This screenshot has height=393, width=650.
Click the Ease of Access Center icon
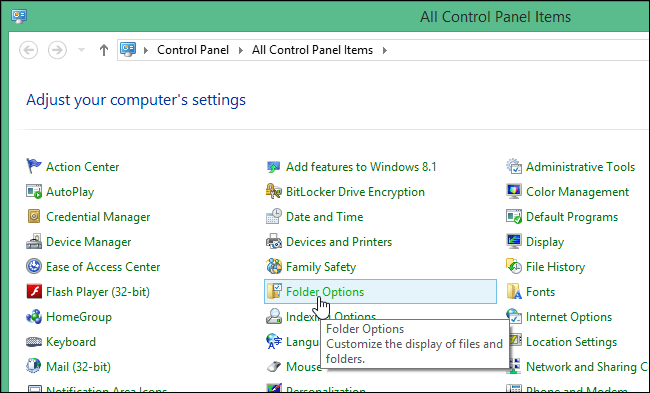pyautogui.click(x=34, y=266)
